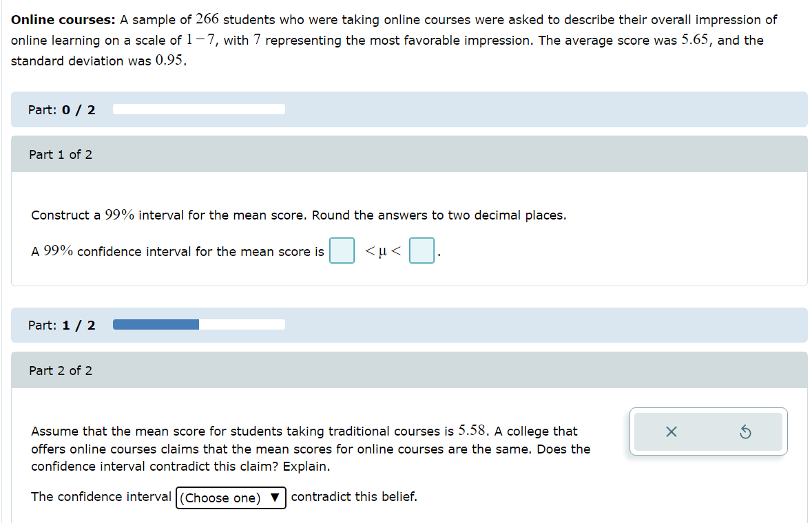The width and height of the screenshot is (812, 523).
Task: Click the X icon in the answer toolbar
Action: [x=673, y=432]
